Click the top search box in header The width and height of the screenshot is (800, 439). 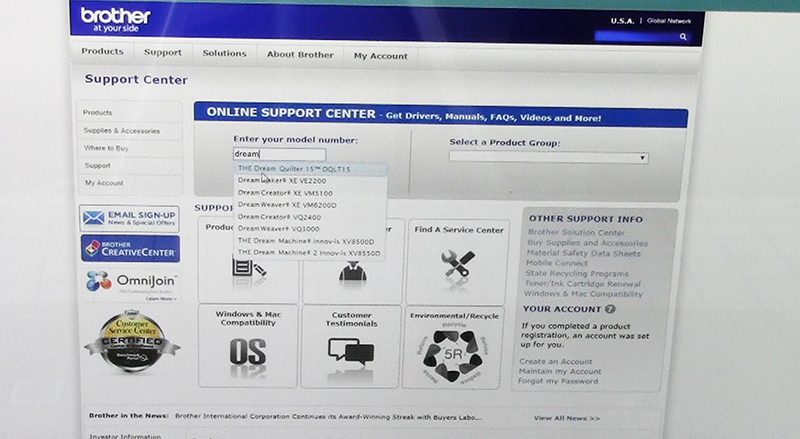coord(636,36)
